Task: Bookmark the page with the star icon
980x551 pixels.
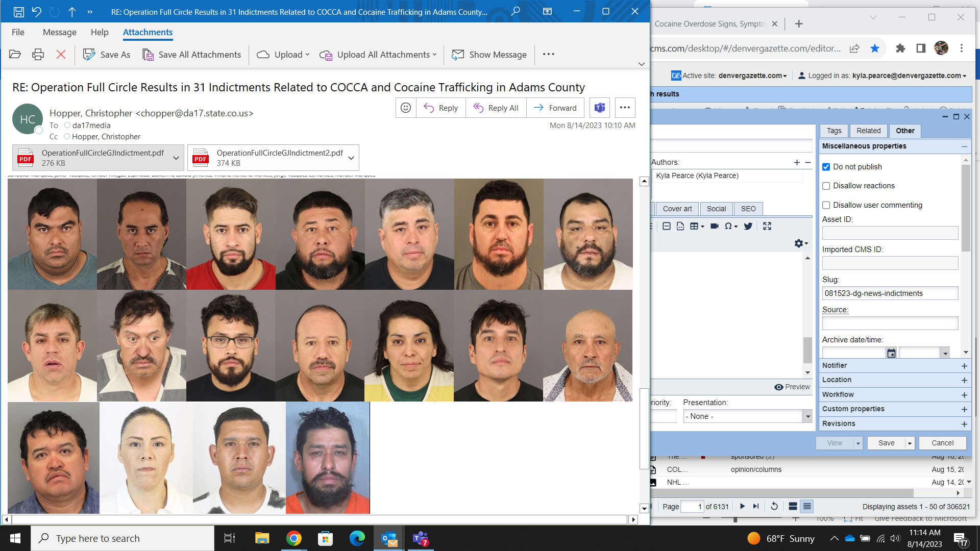Action: pos(875,48)
